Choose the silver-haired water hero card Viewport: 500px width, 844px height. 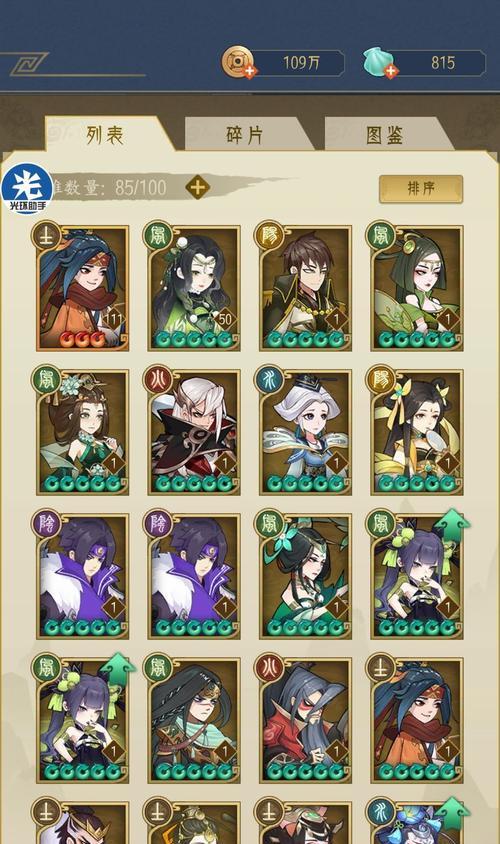305,432
